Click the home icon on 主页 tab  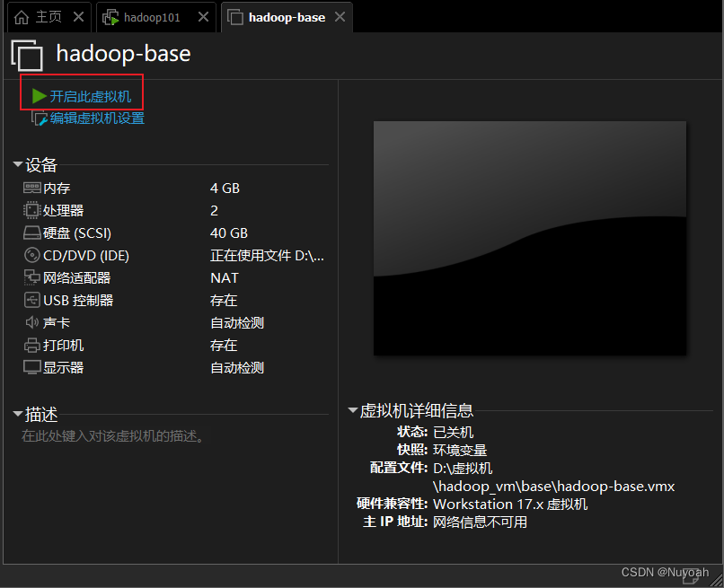click(22, 18)
